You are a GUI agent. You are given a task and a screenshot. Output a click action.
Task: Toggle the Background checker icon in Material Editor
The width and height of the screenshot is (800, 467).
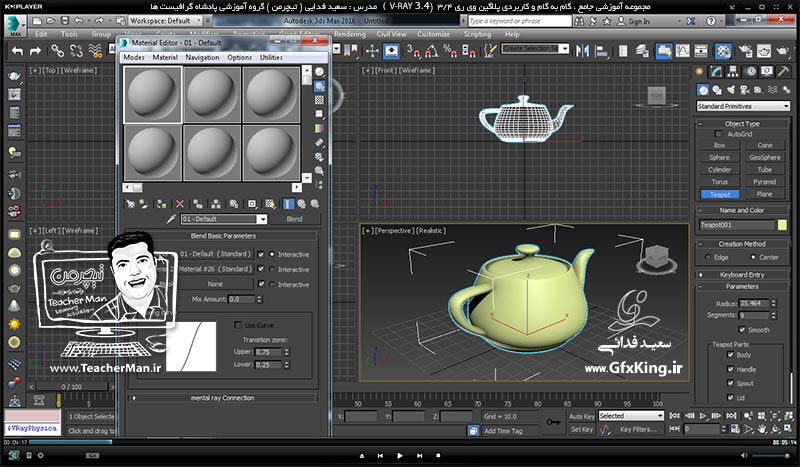tap(319, 100)
